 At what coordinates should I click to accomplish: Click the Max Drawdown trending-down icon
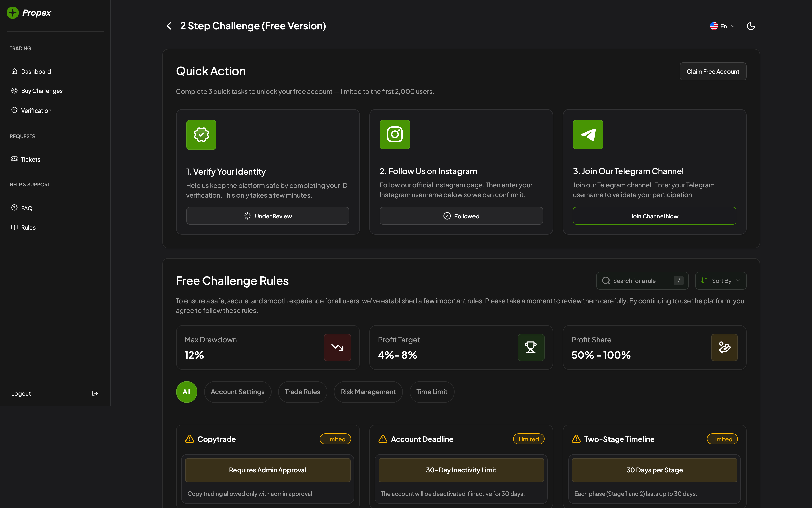[x=337, y=347]
